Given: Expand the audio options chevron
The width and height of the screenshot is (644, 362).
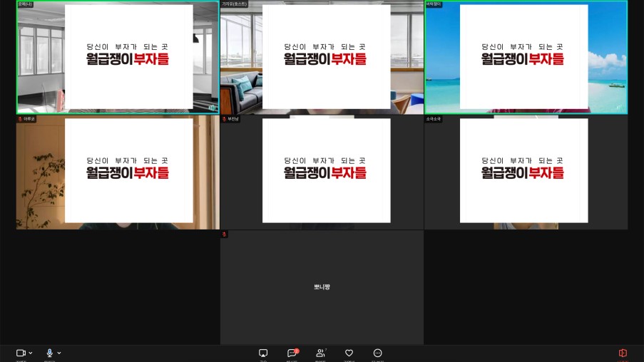Looking at the screenshot, I should point(59,353).
